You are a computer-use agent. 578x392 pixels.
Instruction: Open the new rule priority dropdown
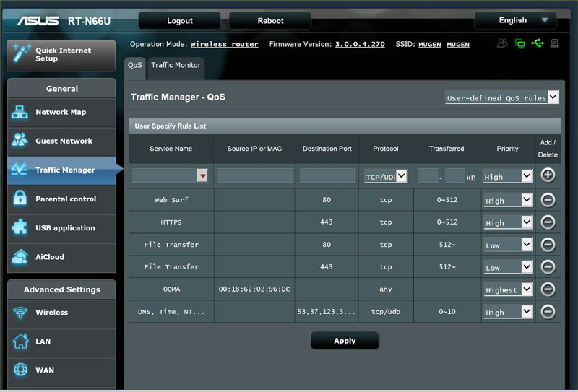coord(507,176)
